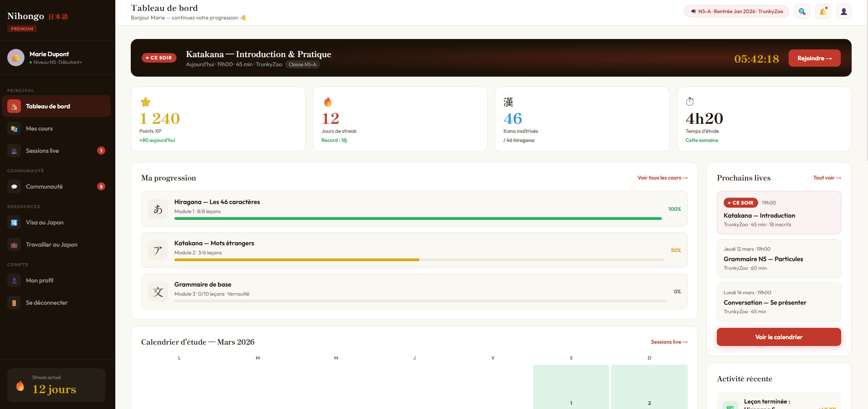
Task: Click the CE SOIR badge in Prochains lives
Action: click(x=741, y=203)
